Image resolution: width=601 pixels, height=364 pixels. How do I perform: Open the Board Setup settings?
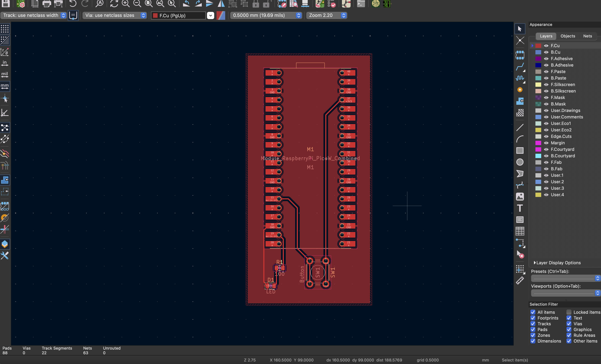(x=21, y=4)
